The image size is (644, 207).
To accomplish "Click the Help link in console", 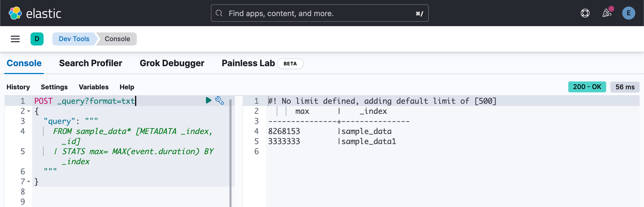I will tap(127, 87).
